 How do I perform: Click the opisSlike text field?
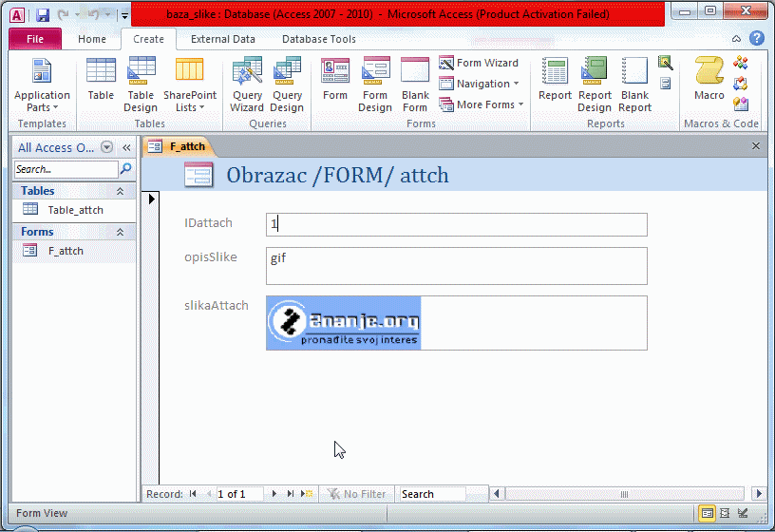click(x=456, y=266)
